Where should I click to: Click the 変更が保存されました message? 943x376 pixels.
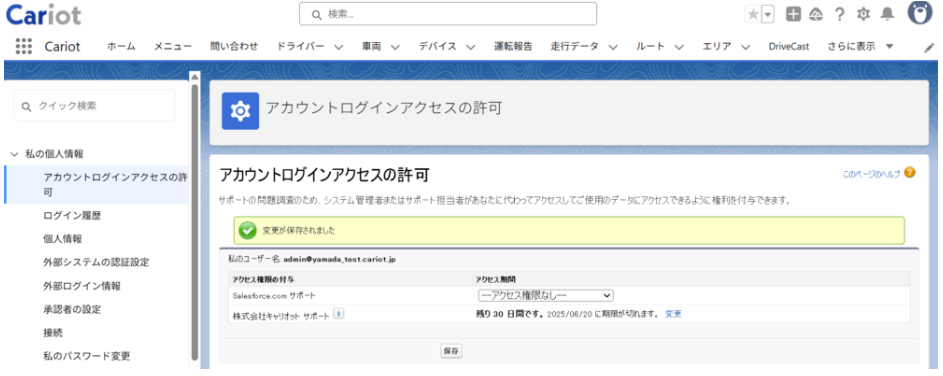[299, 230]
